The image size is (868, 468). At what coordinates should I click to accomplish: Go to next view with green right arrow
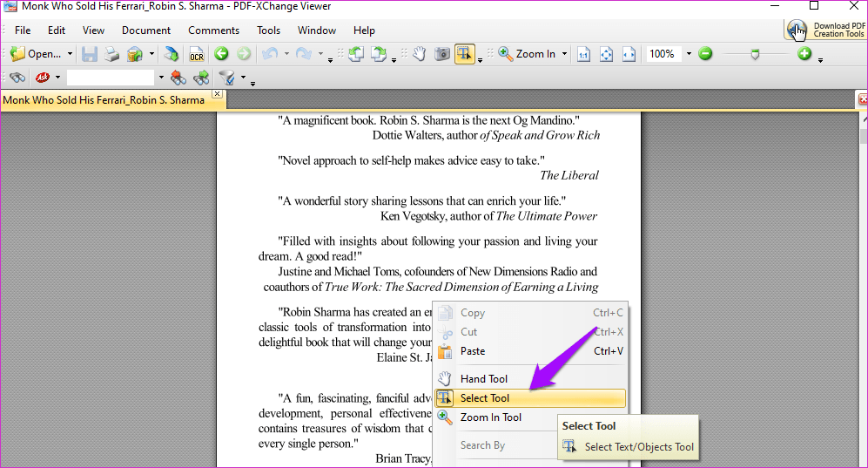tap(244, 54)
